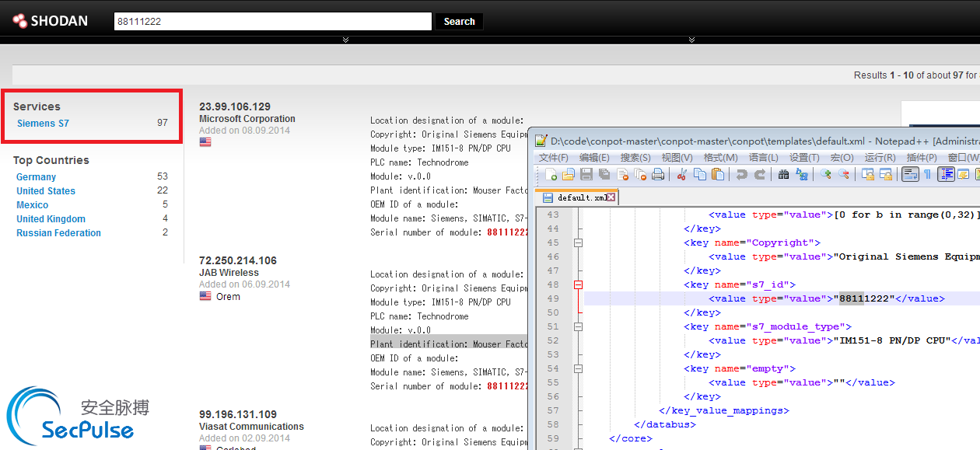Click the Cut scissors icon in Notepad++
980x450 pixels.
pos(682,175)
